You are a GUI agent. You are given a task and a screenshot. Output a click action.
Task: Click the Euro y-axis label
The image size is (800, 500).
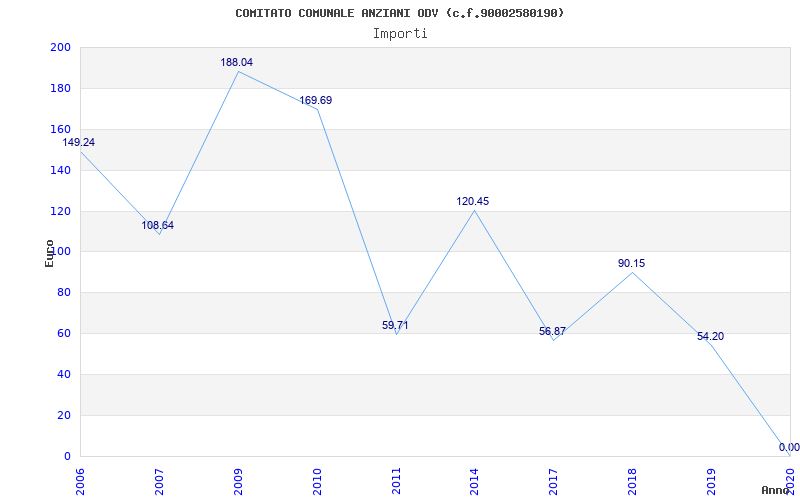tap(49, 253)
